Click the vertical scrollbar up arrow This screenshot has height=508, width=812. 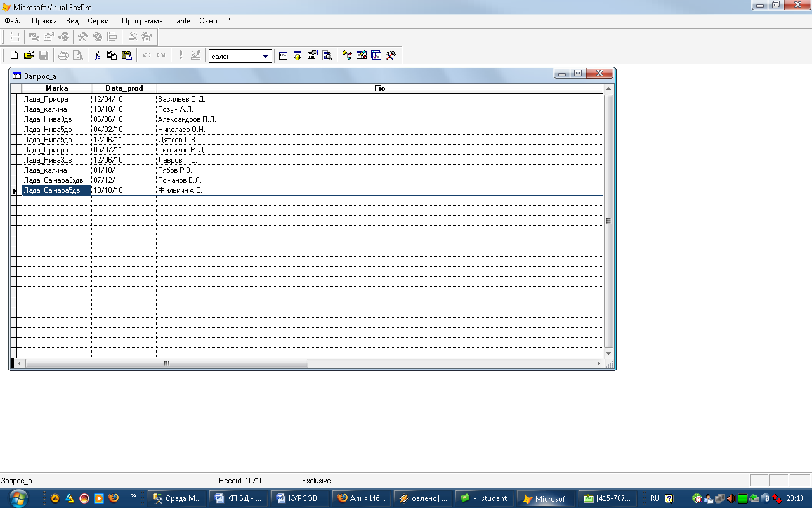pyautogui.click(x=609, y=89)
